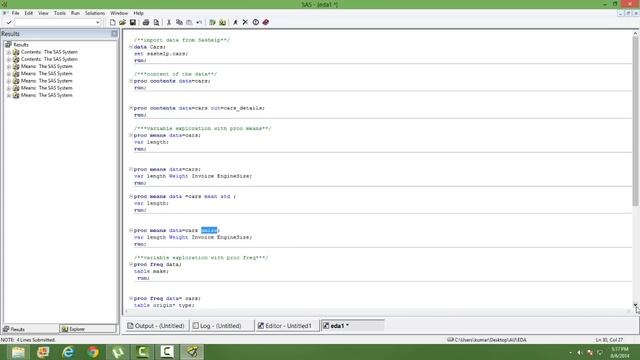Collapse the 'data Cars;' code section

point(131,47)
